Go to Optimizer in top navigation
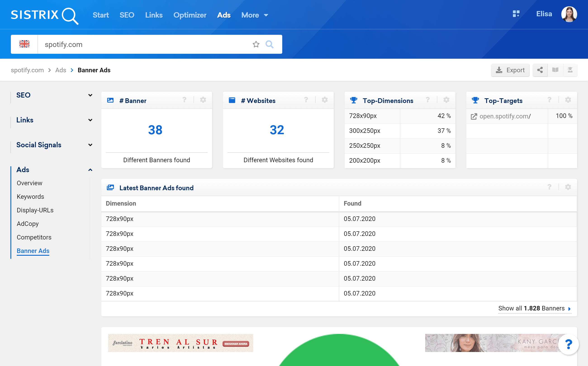The width and height of the screenshot is (588, 366). [190, 15]
